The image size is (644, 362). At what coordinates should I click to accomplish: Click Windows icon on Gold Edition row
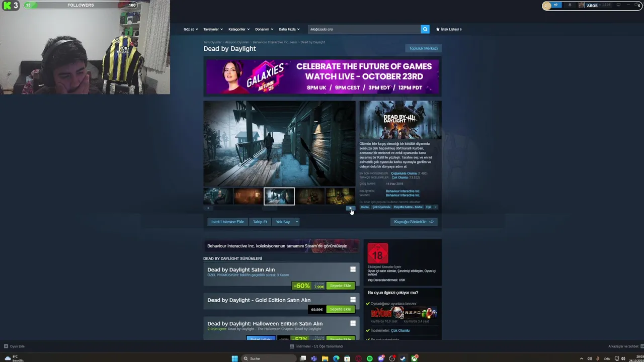pos(353,300)
